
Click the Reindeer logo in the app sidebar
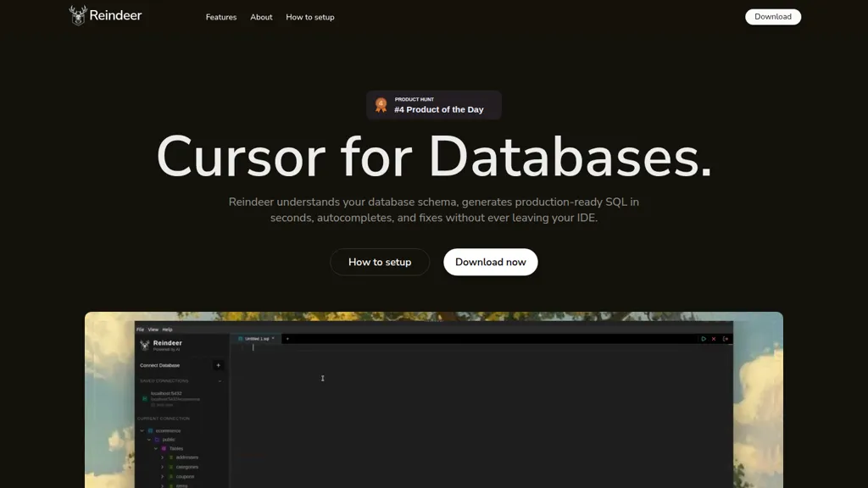(x=144, y=346)
